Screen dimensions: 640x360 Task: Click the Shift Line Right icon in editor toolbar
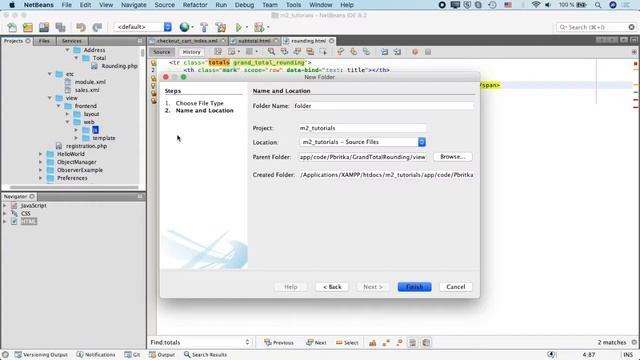click(397, 52)
